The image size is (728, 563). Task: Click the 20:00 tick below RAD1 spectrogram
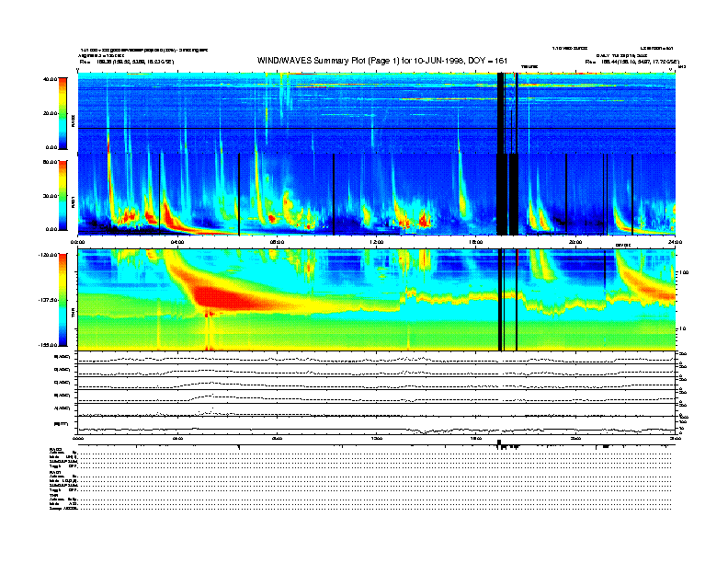pos(575,242)
